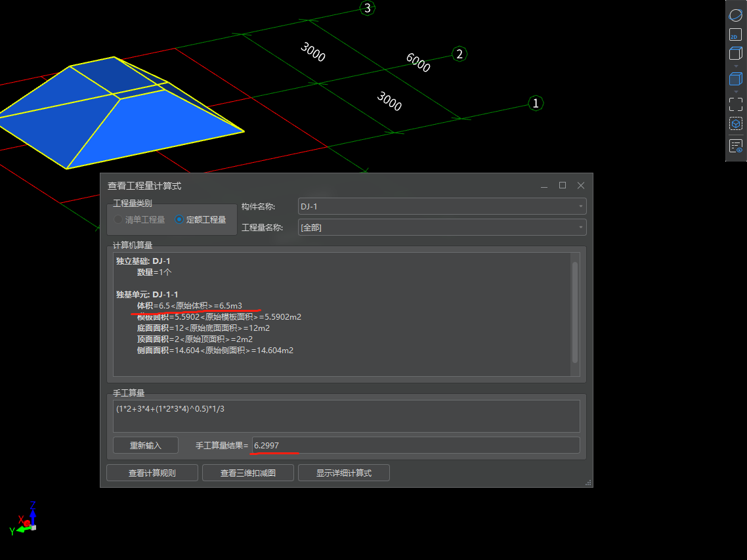Click the 显示详细计算式 button
The width and height of the screenshot is (747, 560).
click(x=343, y=473)
